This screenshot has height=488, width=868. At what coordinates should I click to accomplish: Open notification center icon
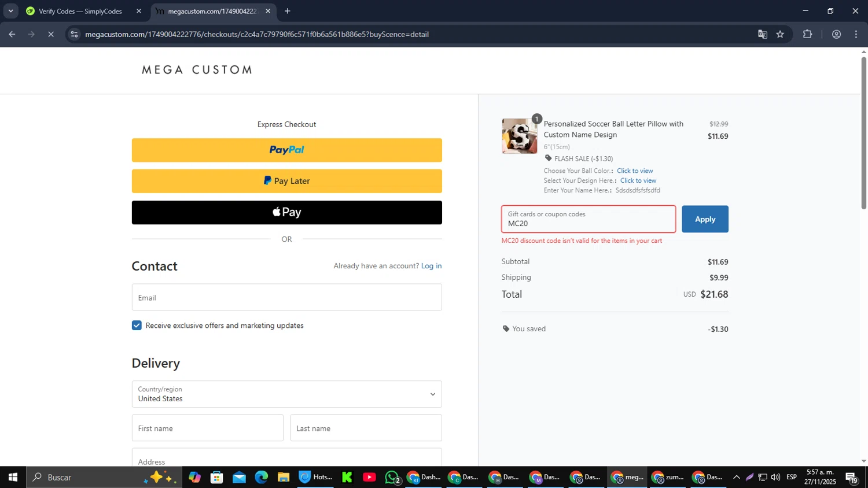852,477
